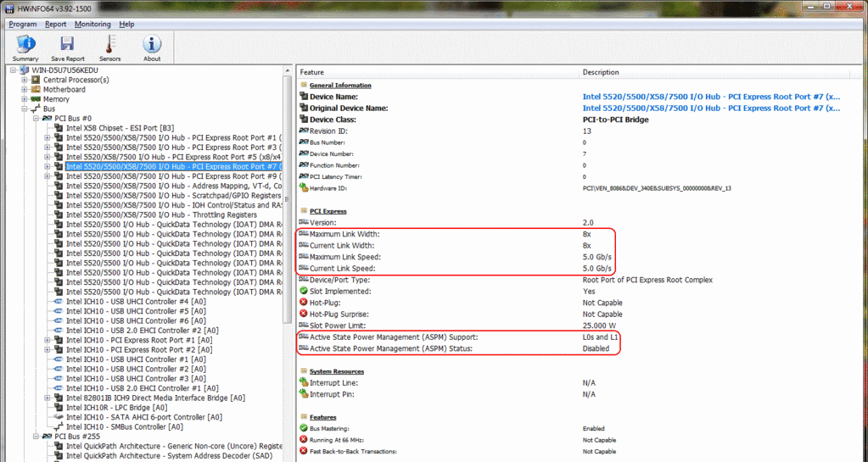
Task: Click the Summary toolbar icon
Action: click(25, 45)
